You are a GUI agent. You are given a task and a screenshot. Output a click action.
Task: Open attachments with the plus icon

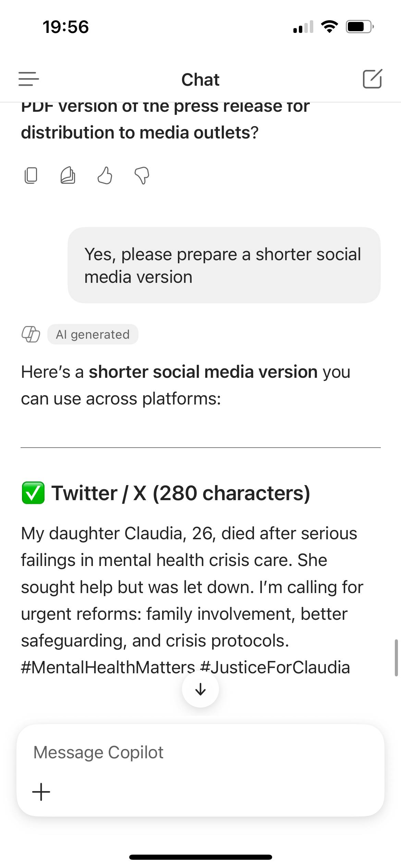coord(41,792)
